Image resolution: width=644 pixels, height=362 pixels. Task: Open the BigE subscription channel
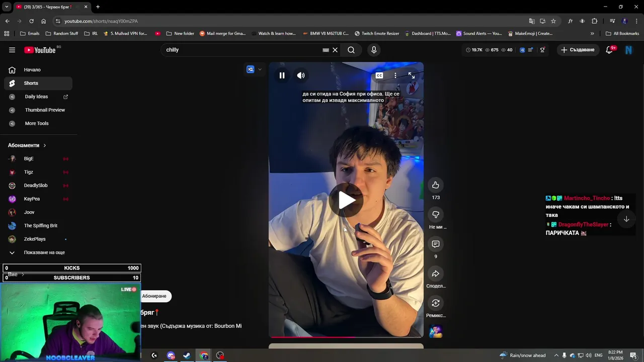38,159
